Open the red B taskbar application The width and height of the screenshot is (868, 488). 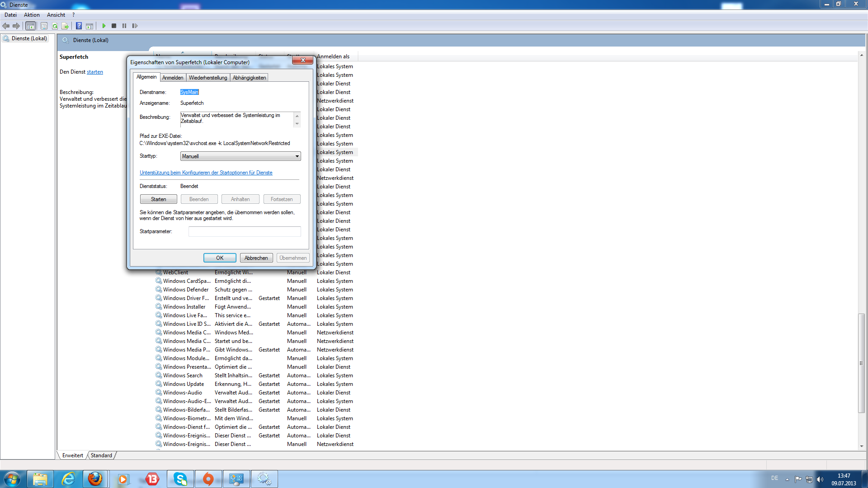[152, 479]
